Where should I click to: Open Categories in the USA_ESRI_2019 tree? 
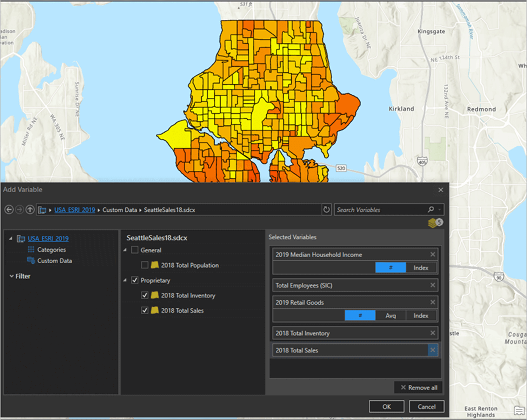(x=51, y=250)
